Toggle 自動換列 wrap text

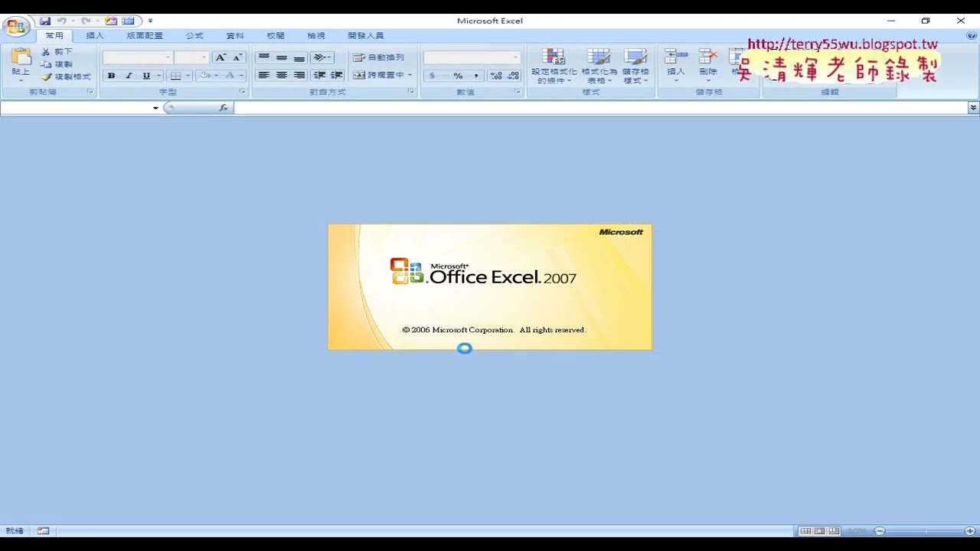(378, 57)
